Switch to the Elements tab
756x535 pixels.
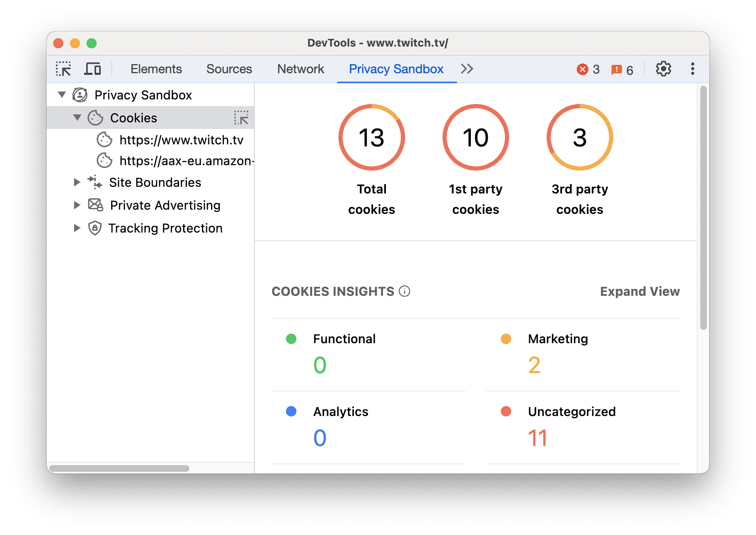coord(156,69)
